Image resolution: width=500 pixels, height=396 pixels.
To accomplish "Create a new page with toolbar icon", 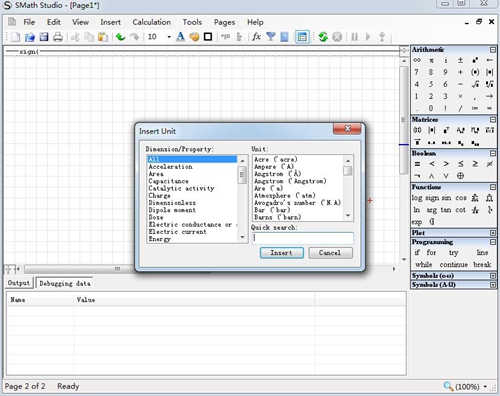I will [x=15, y=37].
